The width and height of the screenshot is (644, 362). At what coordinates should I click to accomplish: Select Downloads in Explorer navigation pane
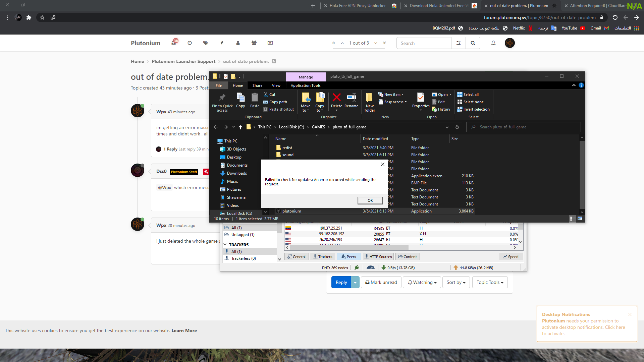[x=237, y=173]
